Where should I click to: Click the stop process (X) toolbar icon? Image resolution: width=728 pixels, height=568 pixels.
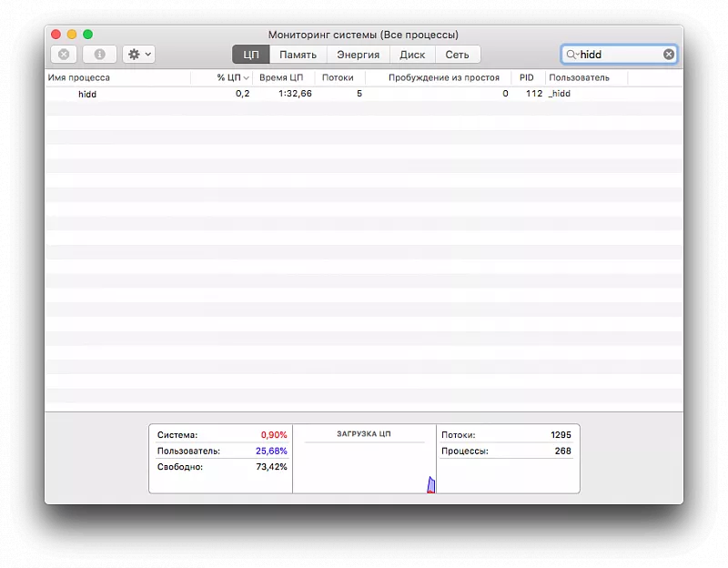[x=64, y=55]
